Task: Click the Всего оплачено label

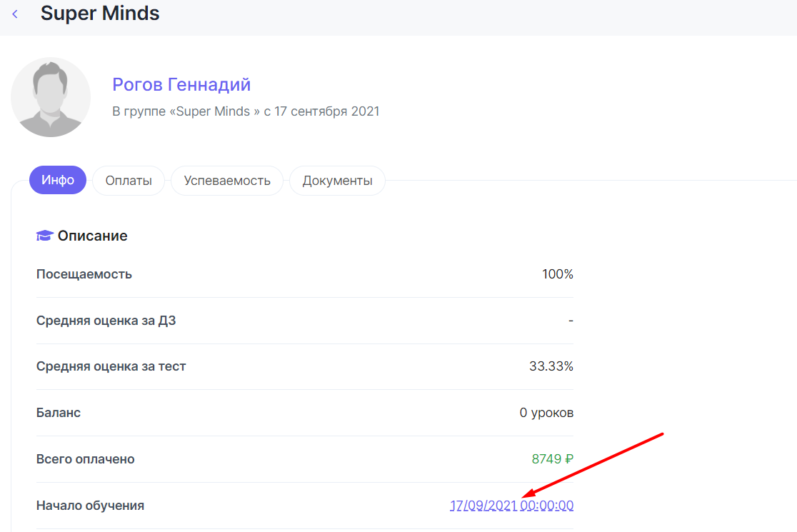Action: pos(86,459)
